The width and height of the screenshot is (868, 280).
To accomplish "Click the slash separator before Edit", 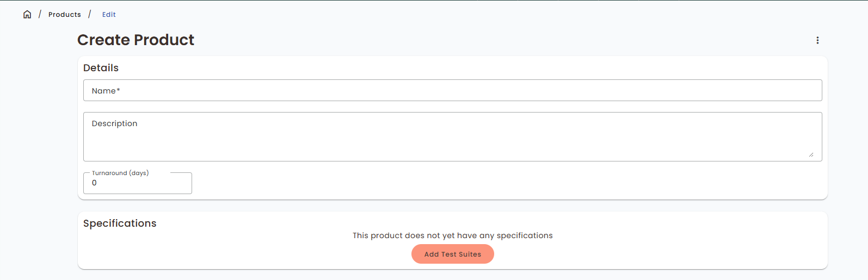I will (x=90, y=14).
